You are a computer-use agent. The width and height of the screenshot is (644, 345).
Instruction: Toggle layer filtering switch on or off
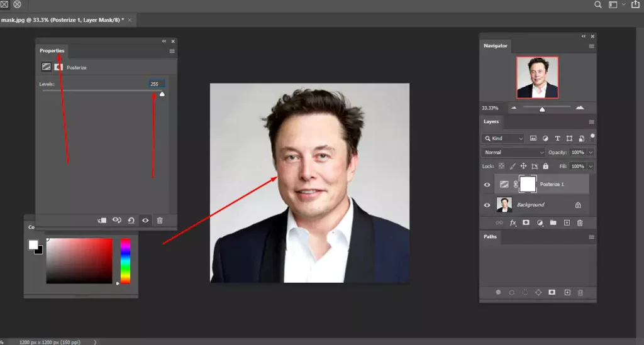pos(592,137)
